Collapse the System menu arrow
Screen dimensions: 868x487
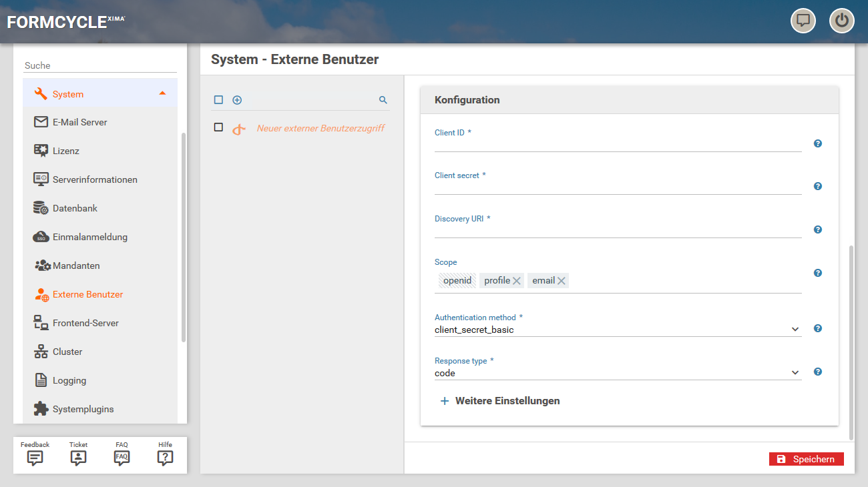(x=162, y=93)
